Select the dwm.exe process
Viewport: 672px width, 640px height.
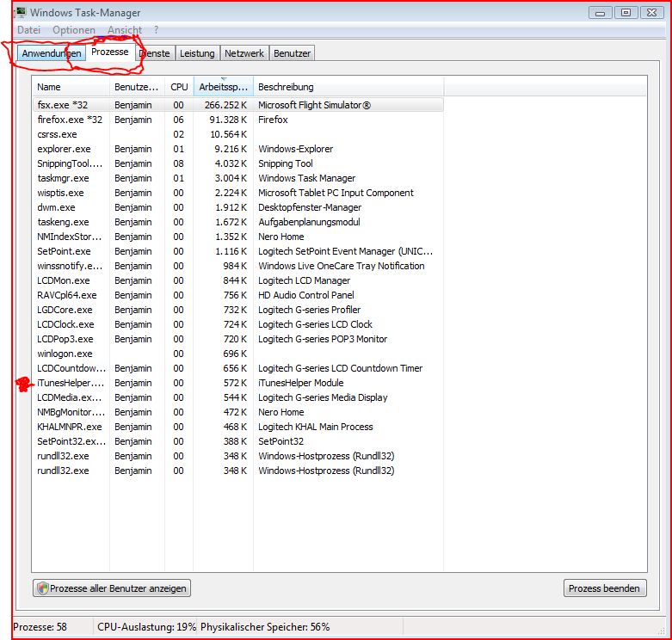pos(237,207)
